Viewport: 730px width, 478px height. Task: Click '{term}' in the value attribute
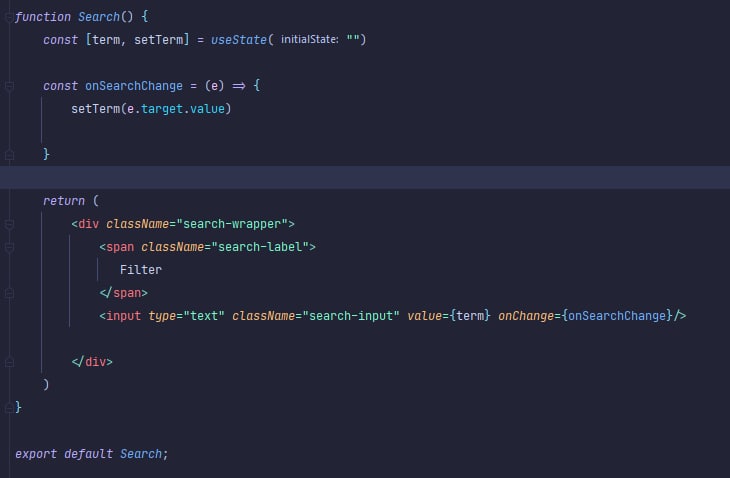[x=470, y=316]
